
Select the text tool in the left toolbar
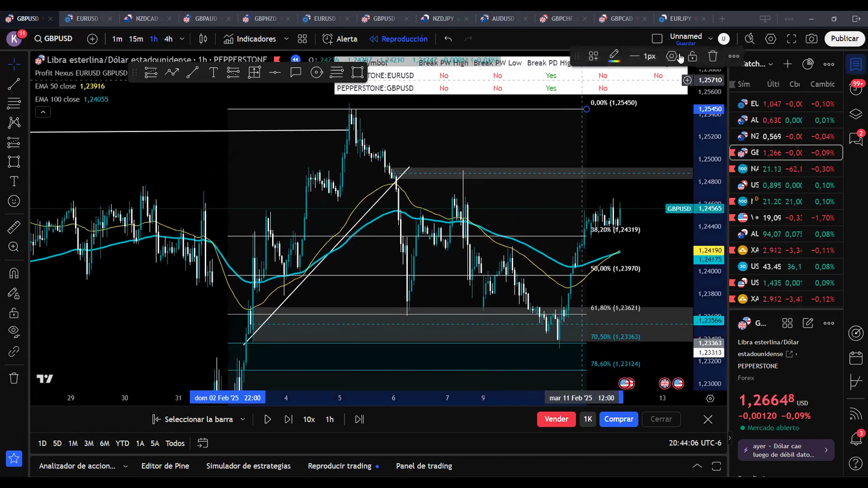click(14, 181)
